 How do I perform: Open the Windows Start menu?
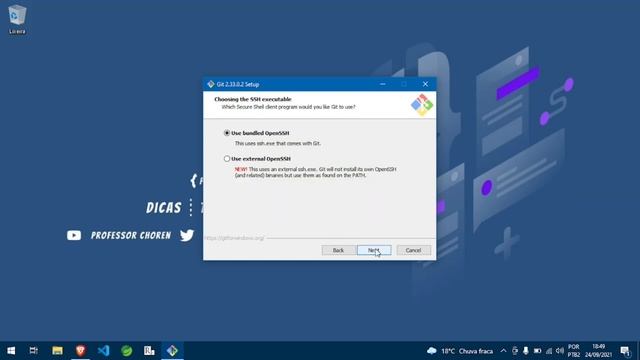[x=11, y=351]
